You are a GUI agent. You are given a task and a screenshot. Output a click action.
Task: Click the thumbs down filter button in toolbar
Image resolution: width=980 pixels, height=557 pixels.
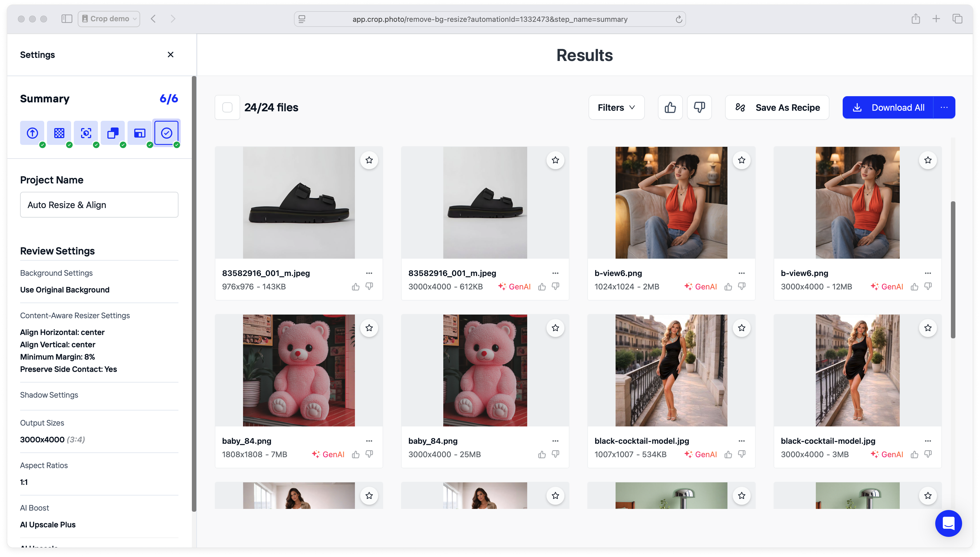(x=699, y=107)
